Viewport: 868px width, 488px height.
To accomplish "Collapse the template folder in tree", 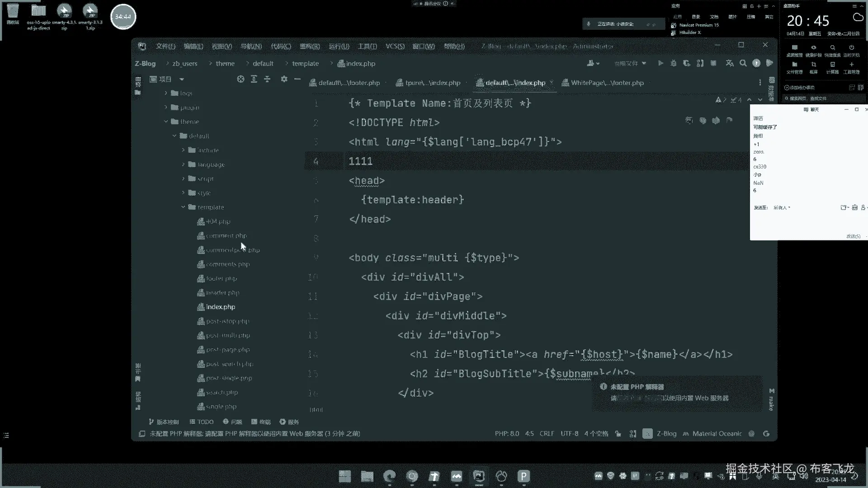I will (183, 207).
